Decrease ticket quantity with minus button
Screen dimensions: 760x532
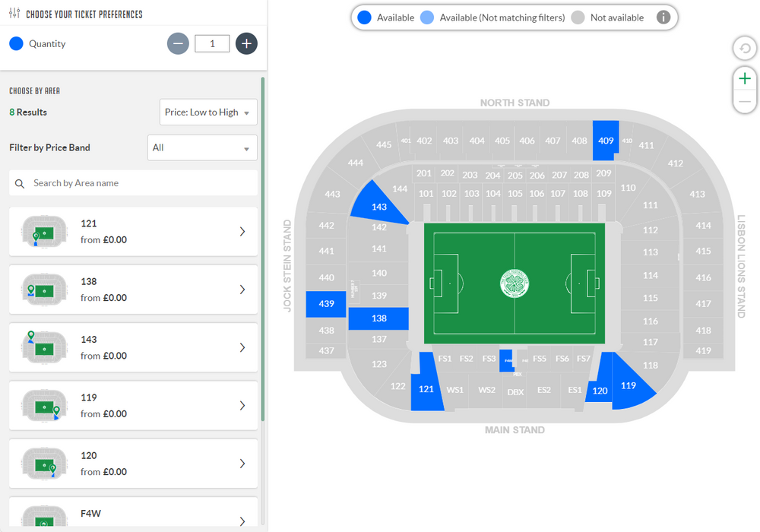coord(178,43)
